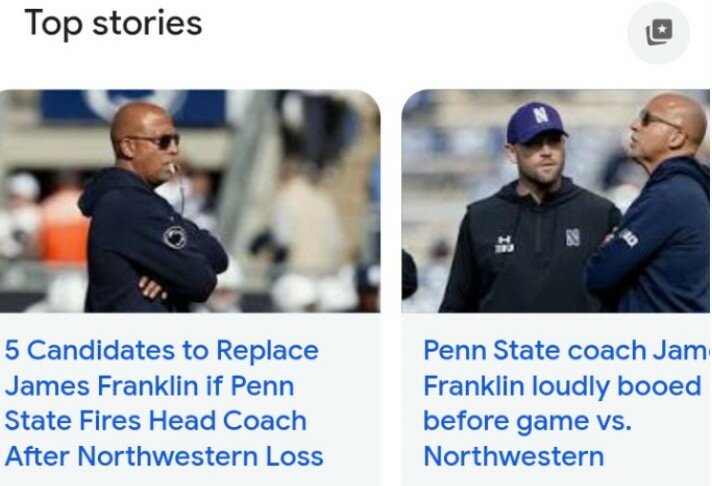
Task: Open the "5 Candidates to Replace" headline line
Action: pos(161,351)
